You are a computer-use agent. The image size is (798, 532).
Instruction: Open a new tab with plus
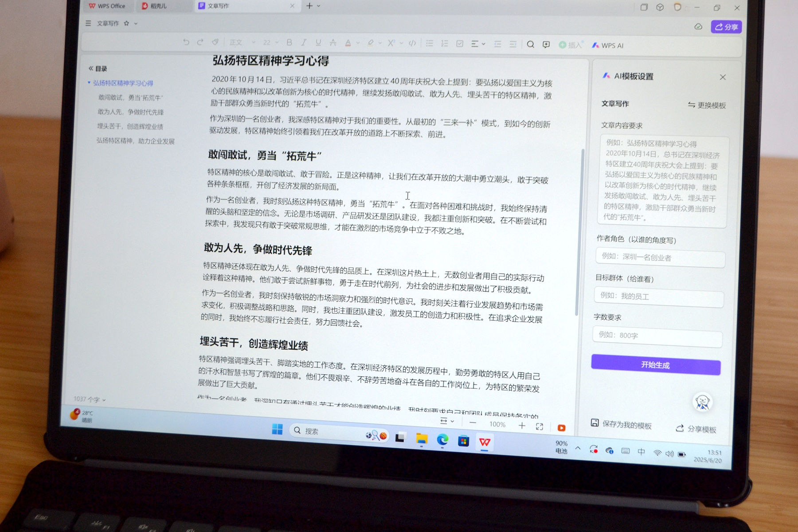coord(309,6)
